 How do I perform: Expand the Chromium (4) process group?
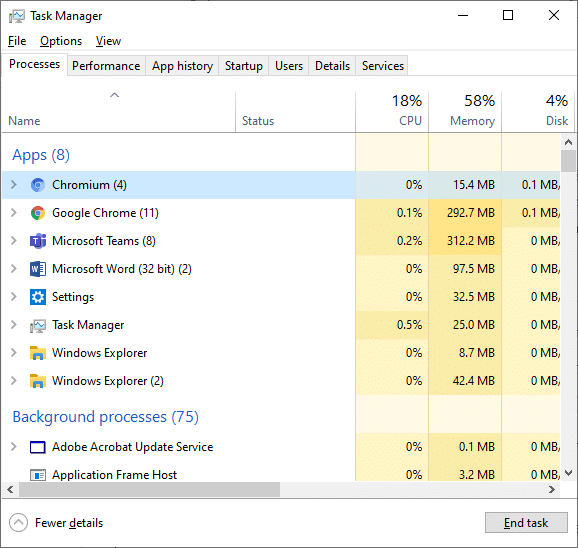point(14,185)
